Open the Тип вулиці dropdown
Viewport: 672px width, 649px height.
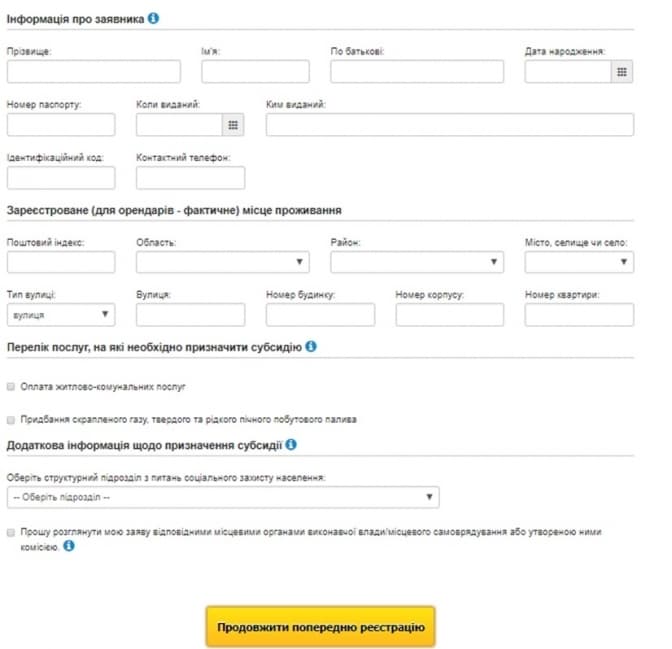click(x=61, y=315)
